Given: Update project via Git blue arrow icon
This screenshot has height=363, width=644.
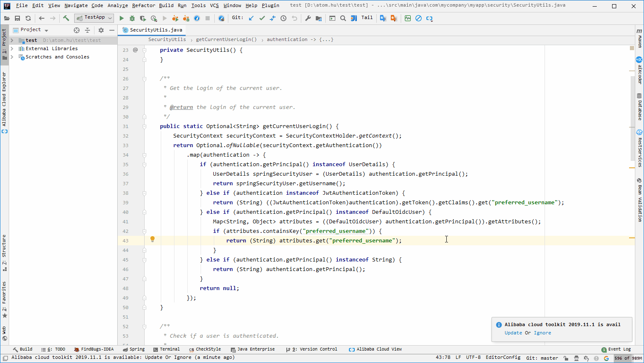Looking at the screenshot, I should pos(251,18).
